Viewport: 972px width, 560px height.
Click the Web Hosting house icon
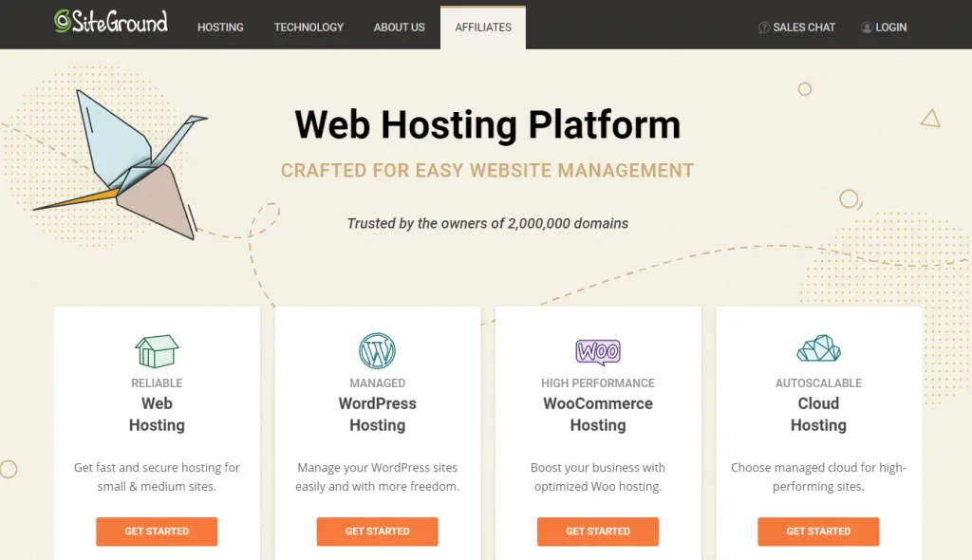157,351
